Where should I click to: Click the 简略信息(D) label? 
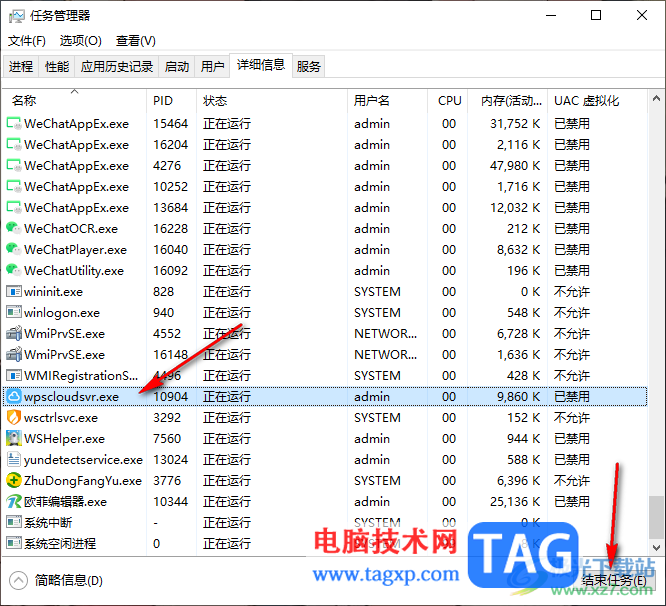[69, 581]
